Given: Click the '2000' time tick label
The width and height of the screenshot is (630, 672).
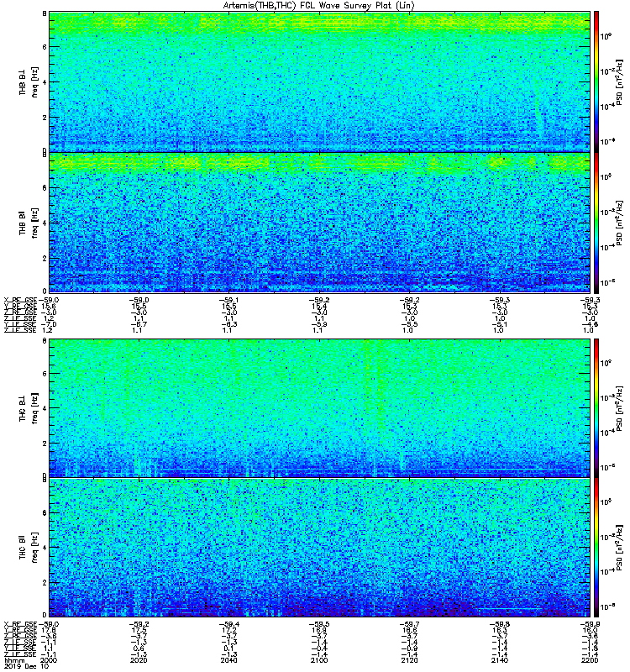Looking at the screenshot, I should 48,660.
